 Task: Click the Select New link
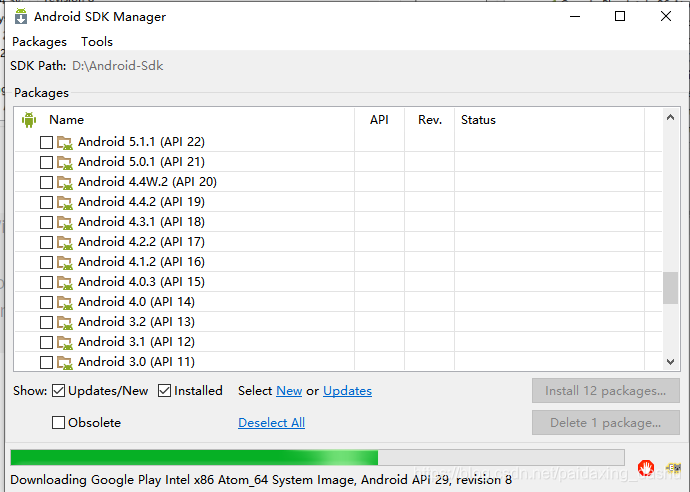(x=289, y=391)
